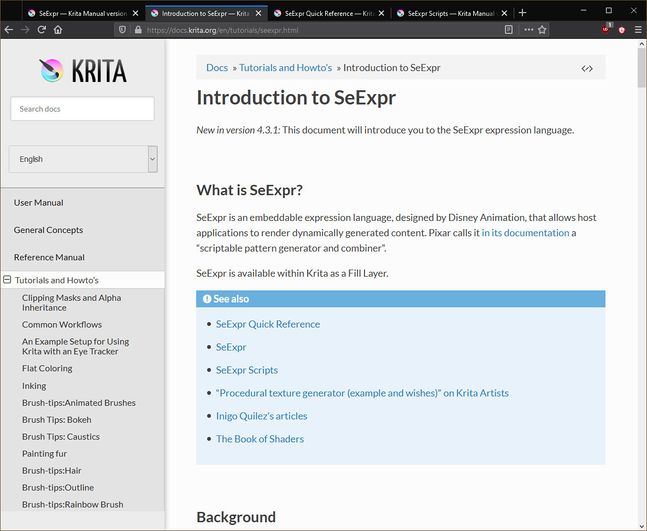Click the back navigation arrow

coord(9,30)
